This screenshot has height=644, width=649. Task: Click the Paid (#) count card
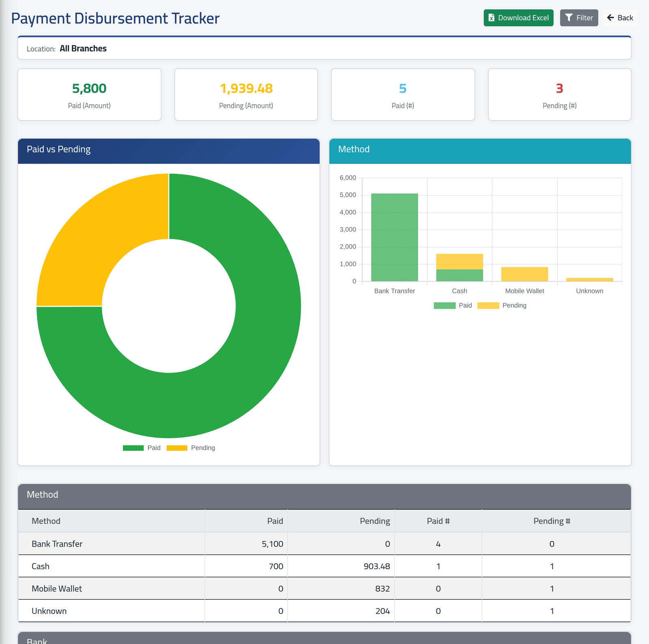[x=403, y=95]
